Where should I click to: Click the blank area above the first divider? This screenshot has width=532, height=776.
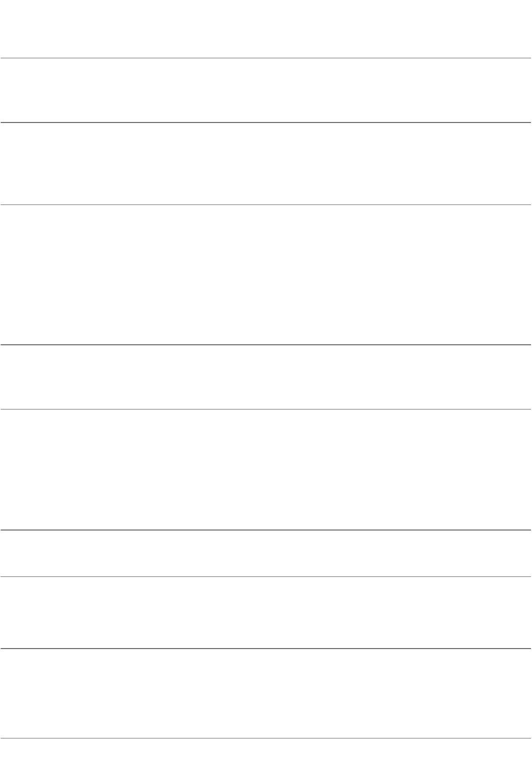tap(266, 29)
